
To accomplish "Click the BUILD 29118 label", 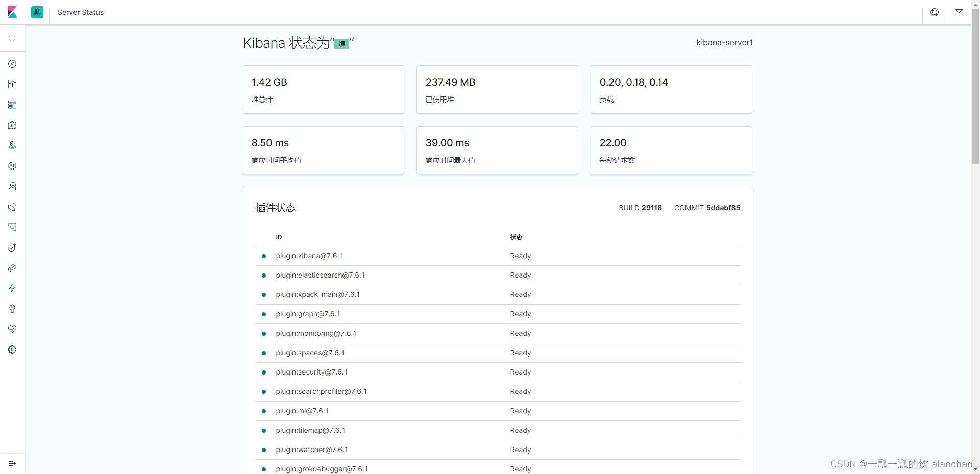I will pos(640,208).
